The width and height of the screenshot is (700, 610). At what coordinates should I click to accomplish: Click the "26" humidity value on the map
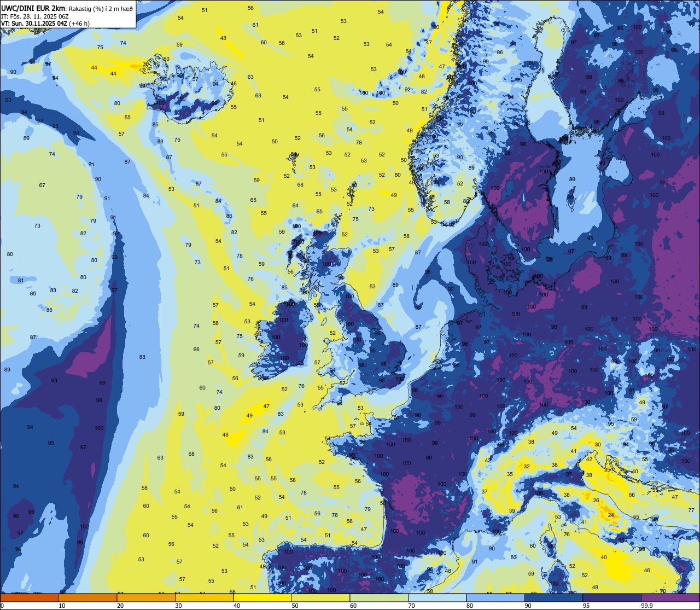597,501
